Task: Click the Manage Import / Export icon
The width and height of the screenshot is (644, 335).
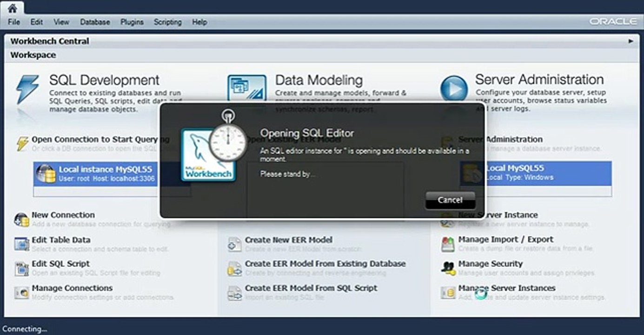Action: pyautogui.click(x=448, y=244)
